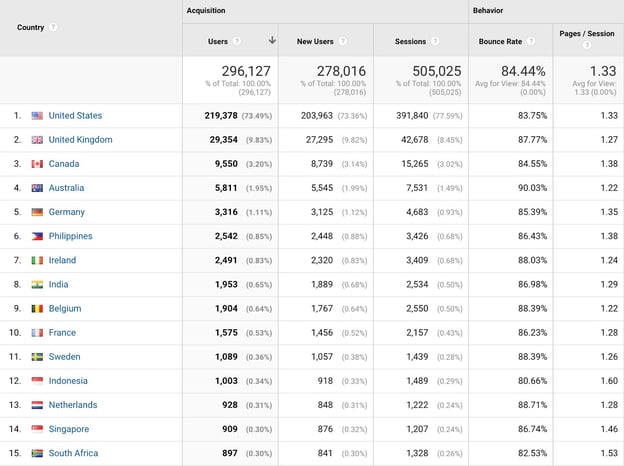Sort table by Sessions column
This screenshot has width=624, height=466.
click(x=410, y=41)
